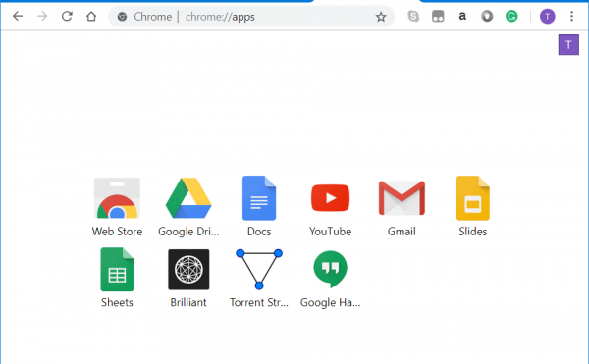
Task: Open the Amazon 'a' extension
Action: pos(462,16)
